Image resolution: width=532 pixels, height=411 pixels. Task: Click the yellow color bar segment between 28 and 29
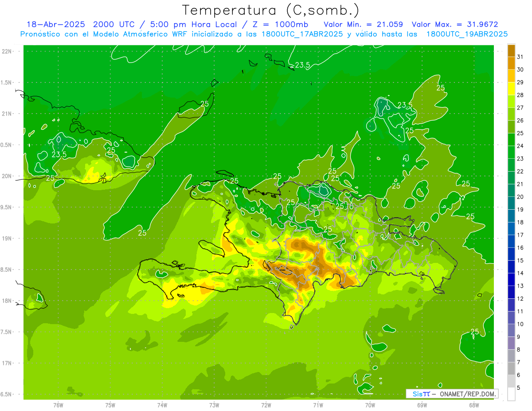tap(511, 89)
